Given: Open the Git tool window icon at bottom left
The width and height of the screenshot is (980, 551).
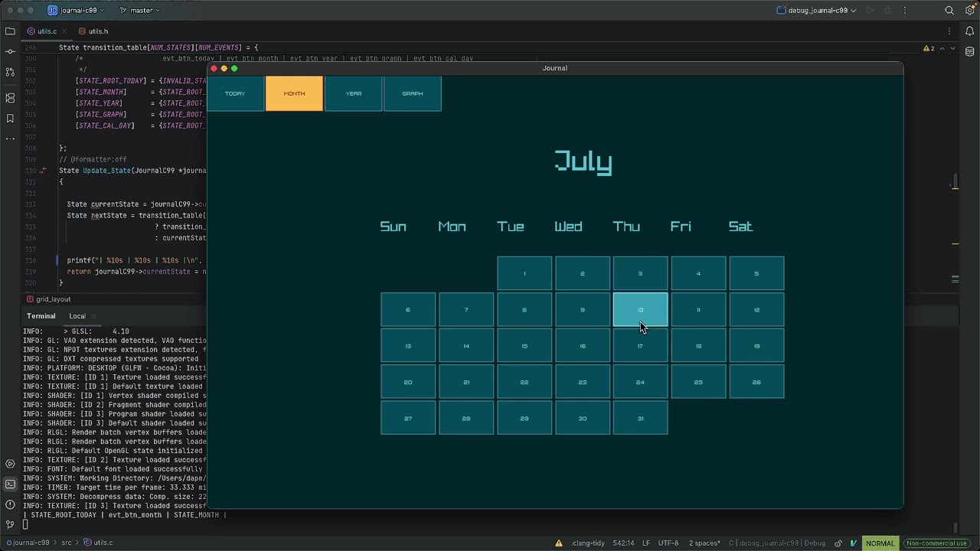Looking at the screenshot, I should (10, 525).
